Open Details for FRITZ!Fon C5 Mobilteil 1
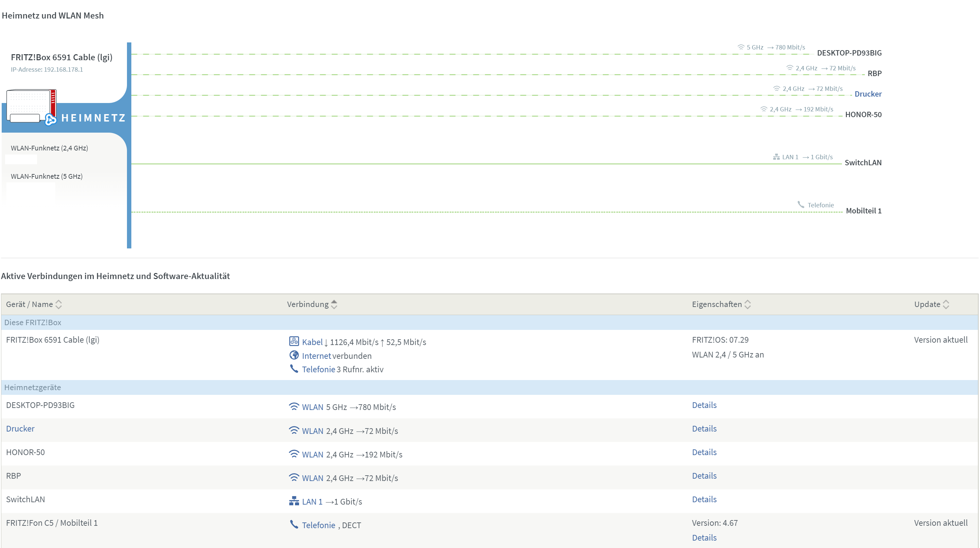 (704, 538)
